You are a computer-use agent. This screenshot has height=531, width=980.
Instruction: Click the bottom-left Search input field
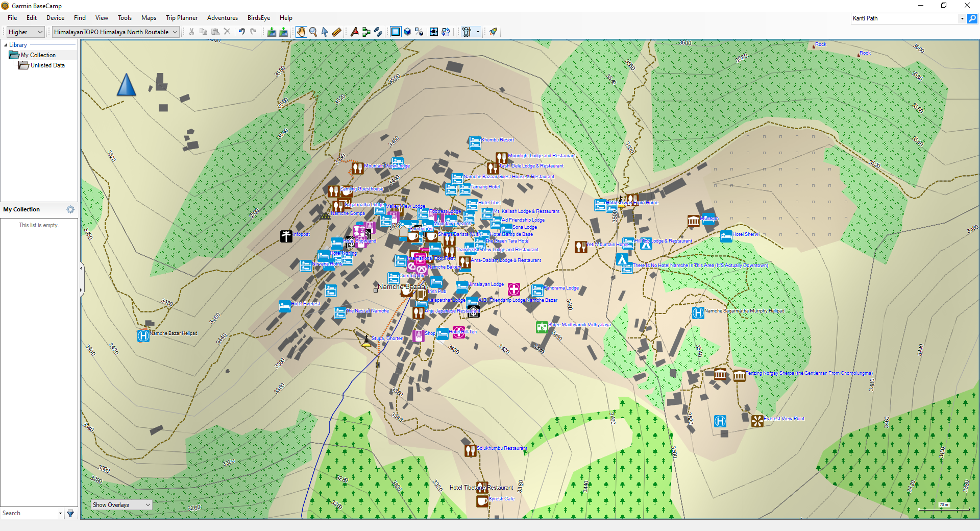pos(29,513)
